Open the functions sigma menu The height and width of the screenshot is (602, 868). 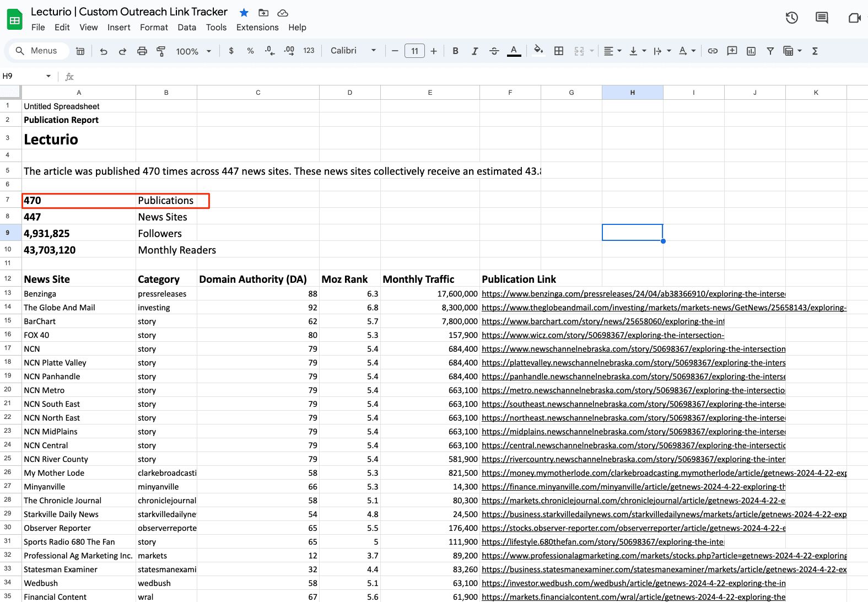[x=815, y=51]
